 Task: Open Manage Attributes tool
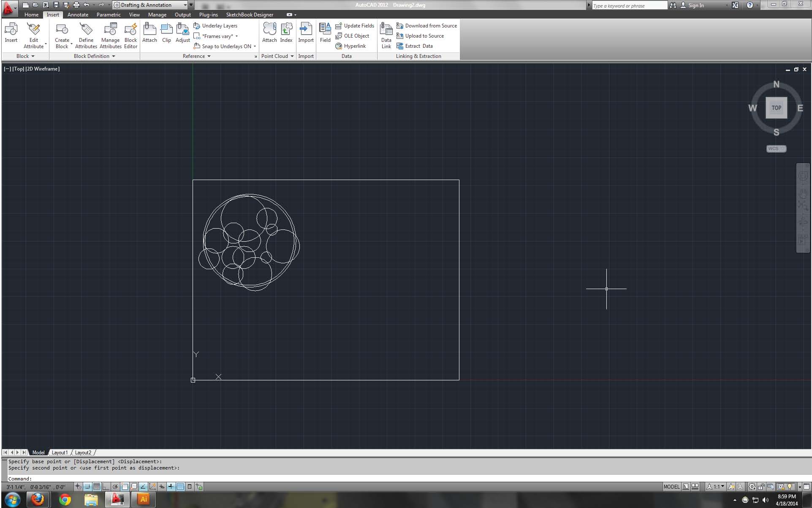point(111,36)
